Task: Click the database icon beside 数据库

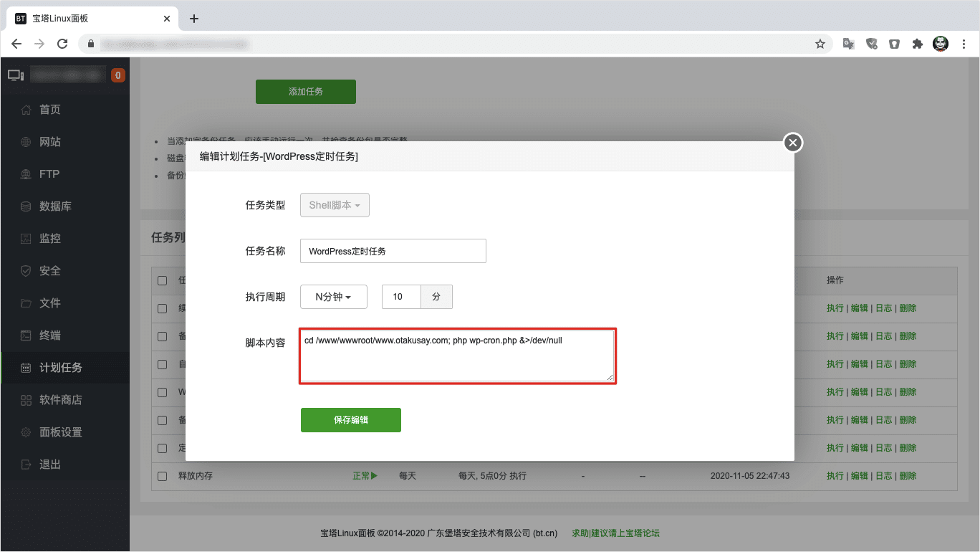Action: point(26,206)
